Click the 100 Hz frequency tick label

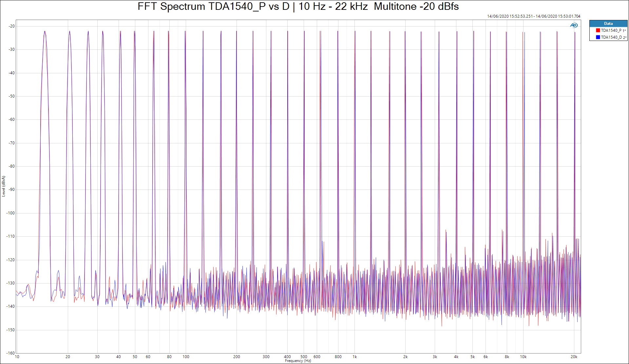pyautogui.click(x=186, y=357)
